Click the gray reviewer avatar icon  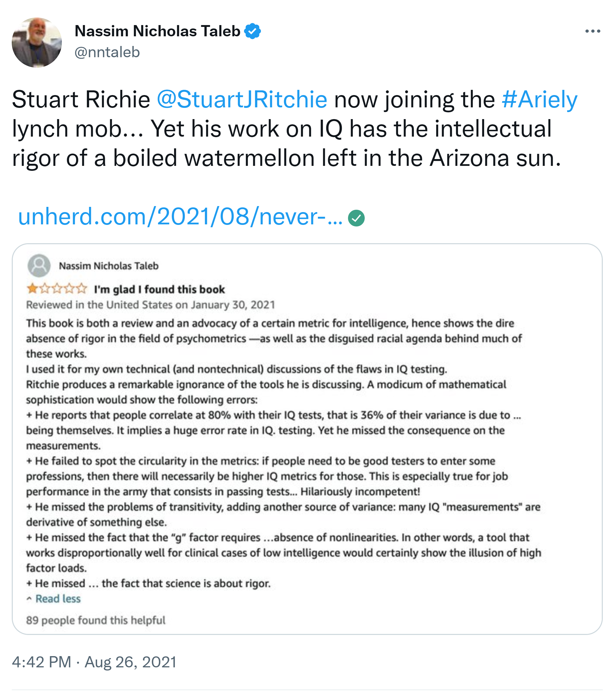39,266
